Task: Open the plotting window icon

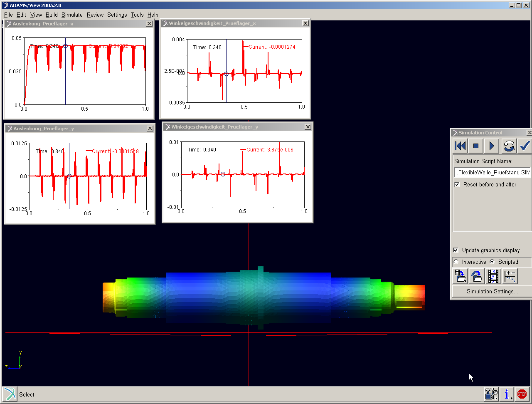Action: pyautogui.click(x=510, y=276)
